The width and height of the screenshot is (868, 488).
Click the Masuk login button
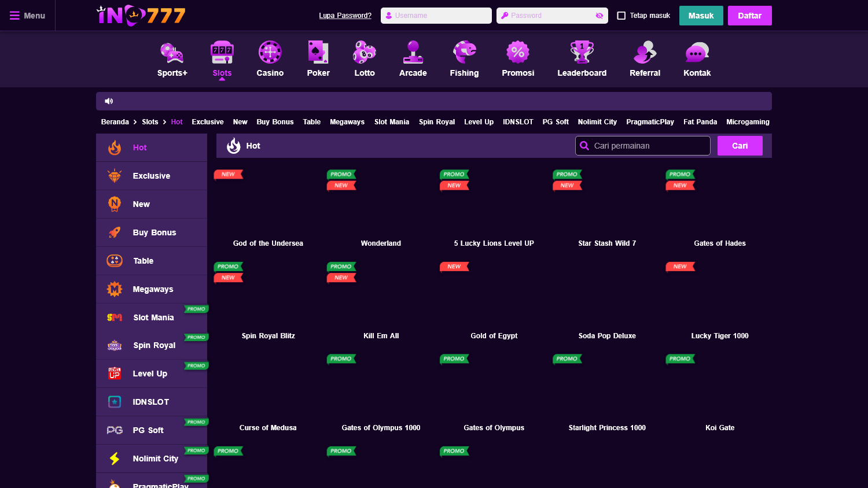pos(701,16)
